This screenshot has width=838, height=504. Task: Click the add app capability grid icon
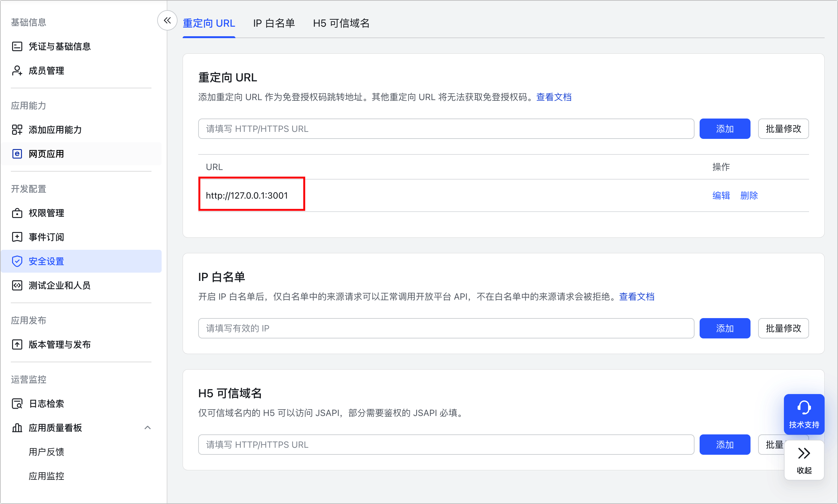(x=17, y=129)
